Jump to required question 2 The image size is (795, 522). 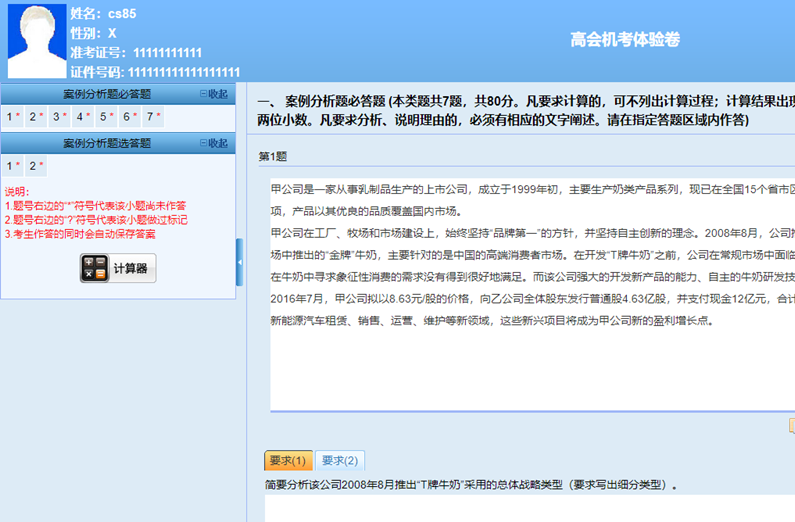coord(35,117)
